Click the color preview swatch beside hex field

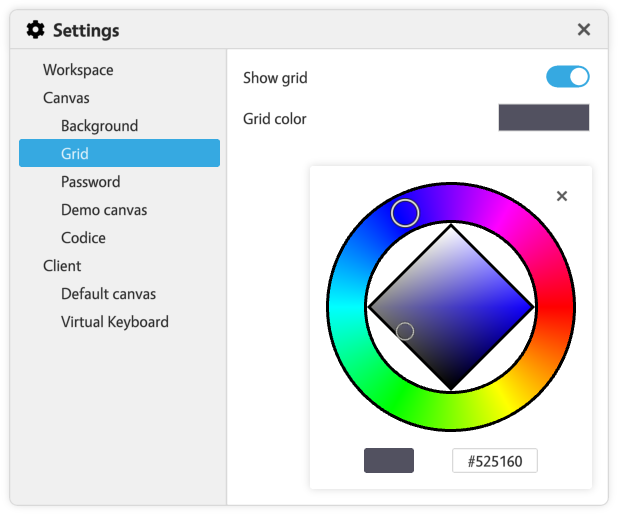coord(389,460)
